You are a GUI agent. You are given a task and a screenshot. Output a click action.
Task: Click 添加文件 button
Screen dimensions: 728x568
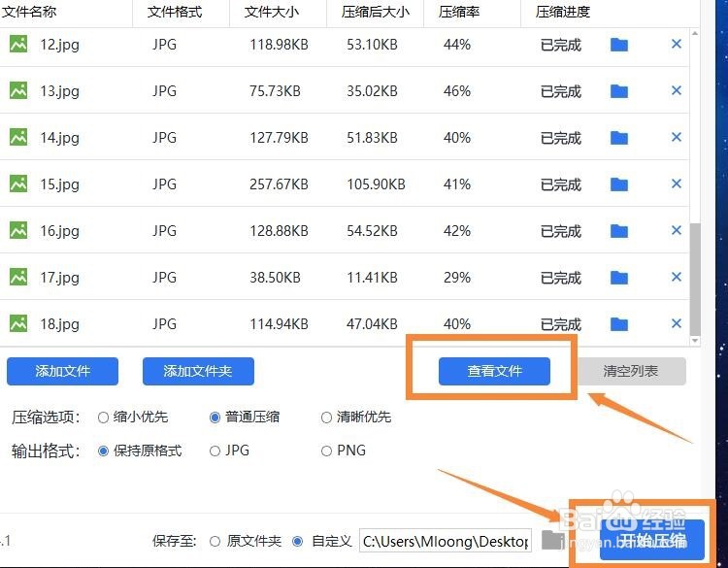(x=63, y=371)
